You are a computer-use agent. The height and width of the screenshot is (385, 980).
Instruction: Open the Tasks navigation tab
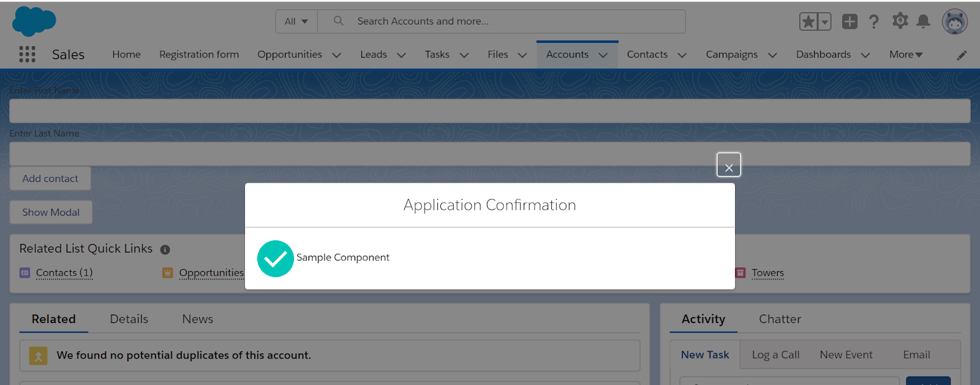pyautogui.click(x=437, y=55)
